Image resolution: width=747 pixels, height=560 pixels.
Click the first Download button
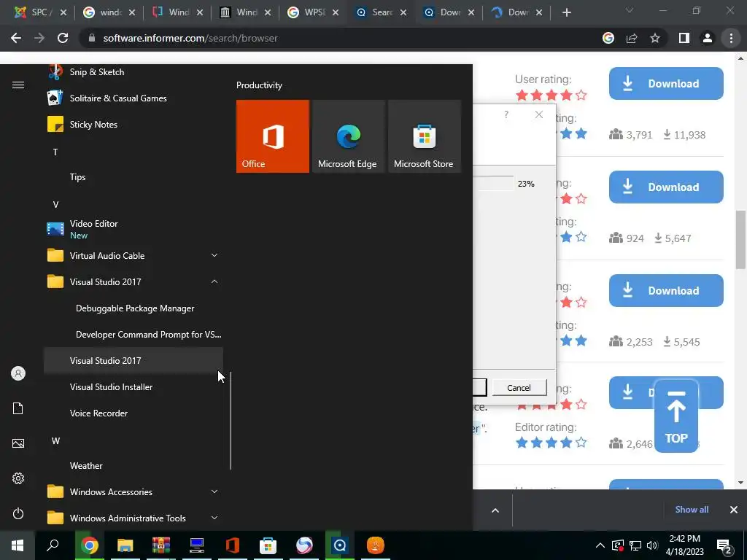[666, 83]
